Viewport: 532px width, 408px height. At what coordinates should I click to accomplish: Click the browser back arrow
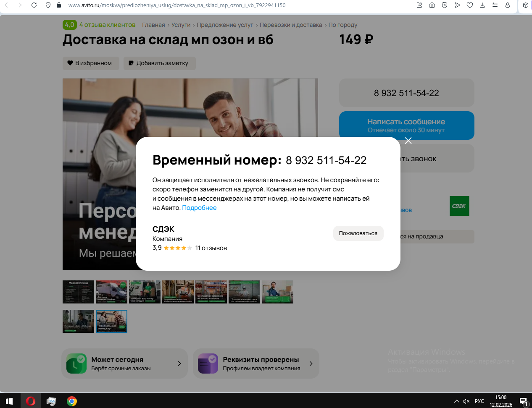pos(7,5)
